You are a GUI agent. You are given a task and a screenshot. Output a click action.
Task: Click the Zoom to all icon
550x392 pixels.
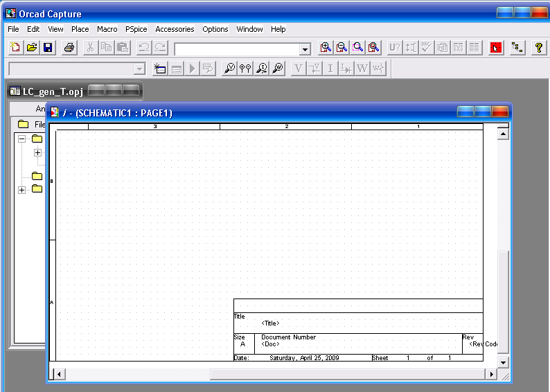tap(374, 47)
